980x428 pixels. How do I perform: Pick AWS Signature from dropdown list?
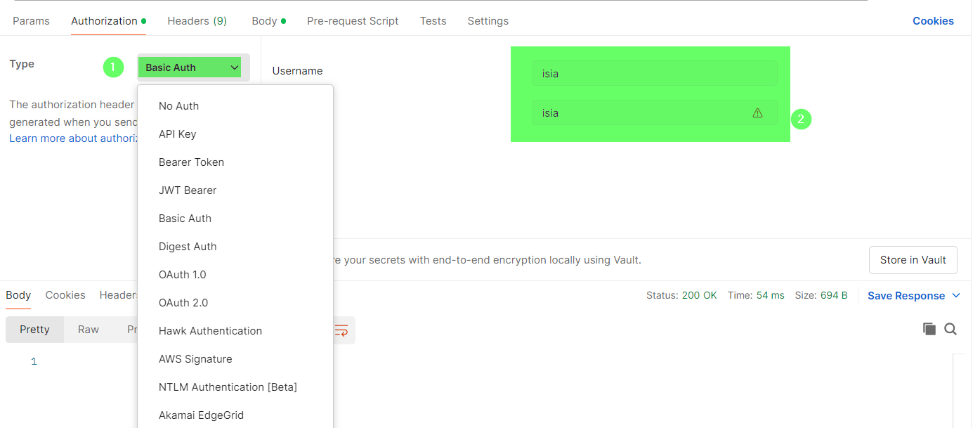click(195, 359)
